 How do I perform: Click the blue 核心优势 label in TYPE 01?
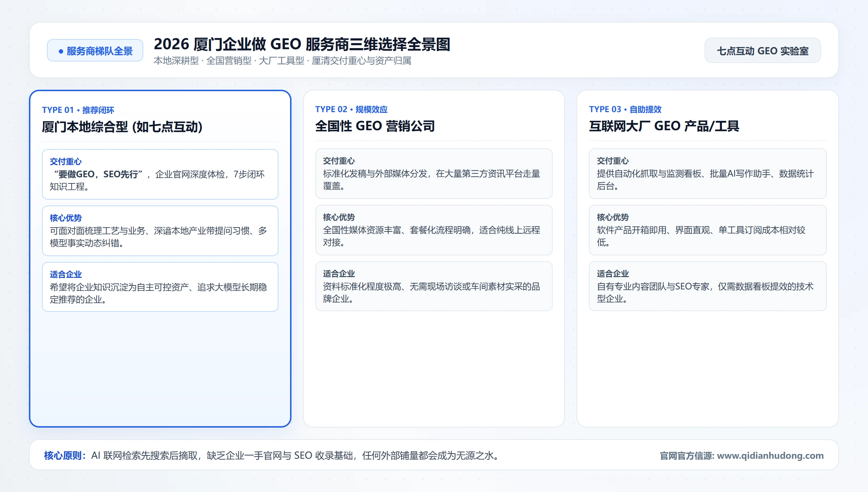click(x=66, y=218)
